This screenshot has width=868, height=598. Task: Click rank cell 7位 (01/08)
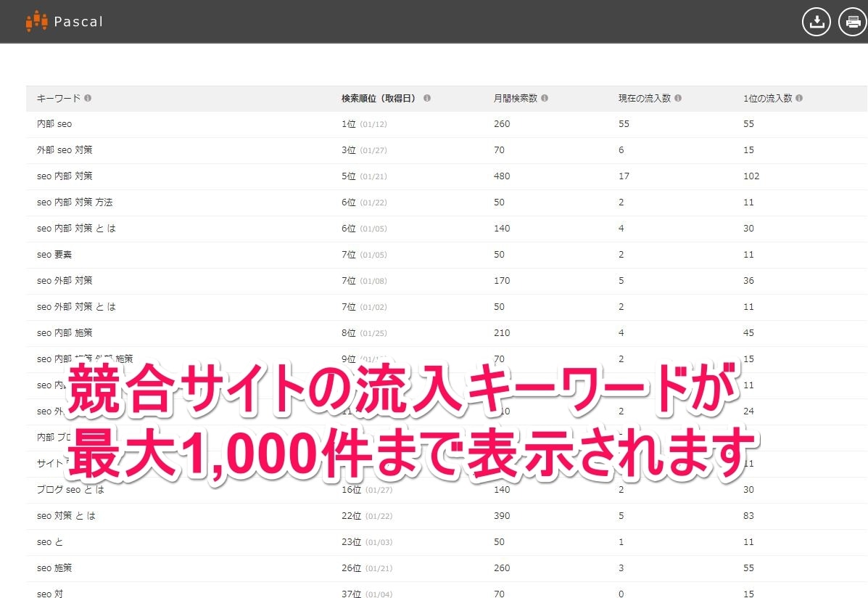click(x=364, y=281)
